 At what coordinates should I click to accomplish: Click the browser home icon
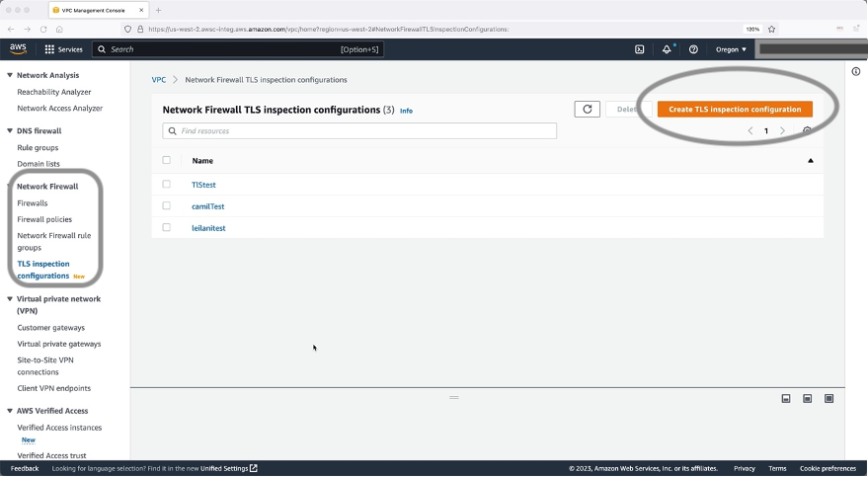pos(59,30)
